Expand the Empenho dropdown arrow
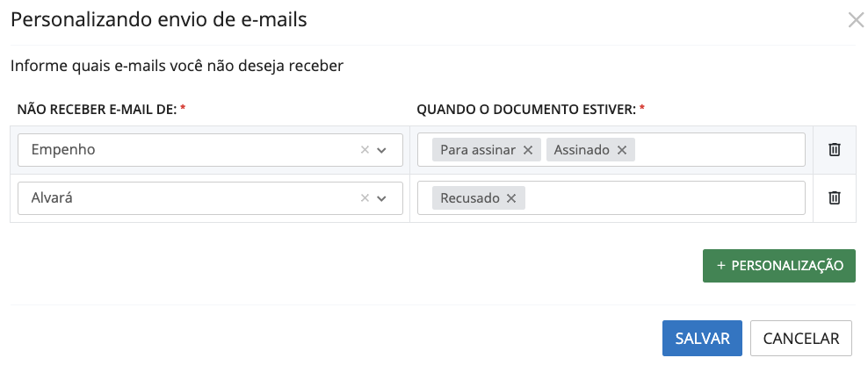 382,150
